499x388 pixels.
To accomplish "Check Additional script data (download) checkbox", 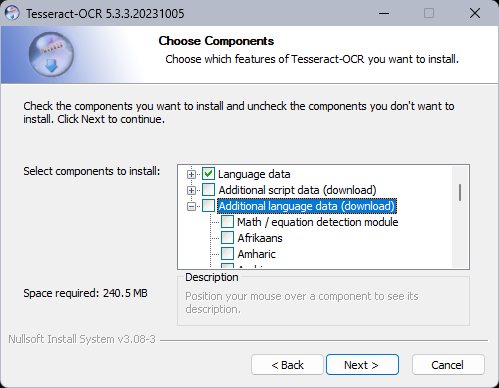I will click(208, 190).
